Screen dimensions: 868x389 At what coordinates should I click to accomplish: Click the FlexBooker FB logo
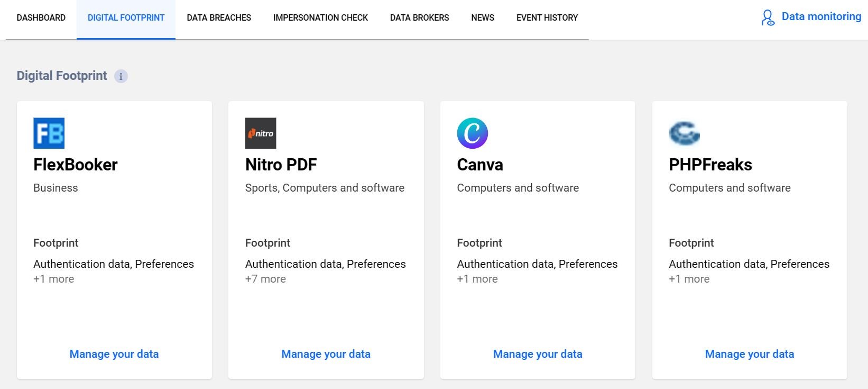[x=49, y=133]
